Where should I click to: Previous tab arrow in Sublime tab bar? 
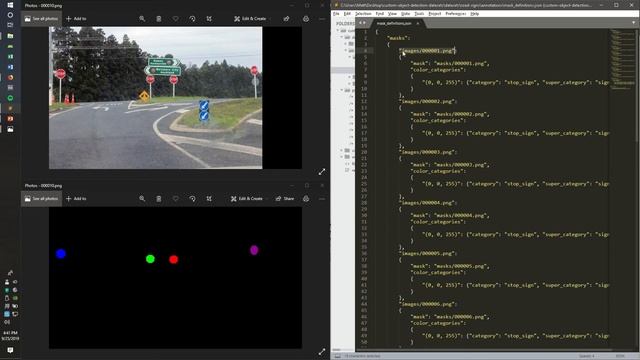[x=360, y=23]
